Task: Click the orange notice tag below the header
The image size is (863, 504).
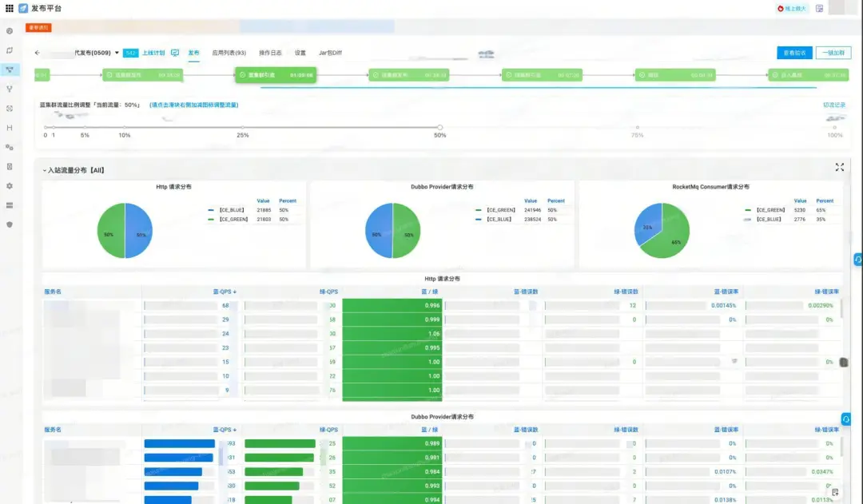Action: [x=38, y=27]
